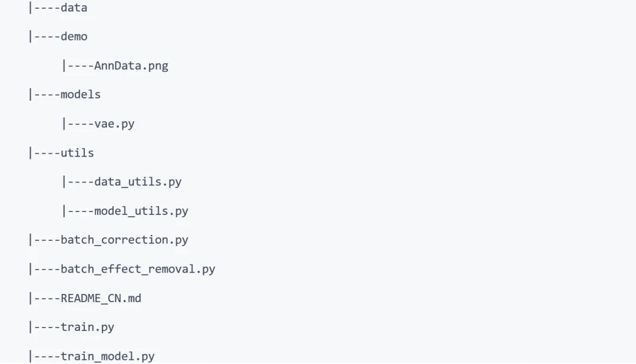Select the model_utils.py file entry
This screenshot has width=636, height=364.
pos(141,211)
